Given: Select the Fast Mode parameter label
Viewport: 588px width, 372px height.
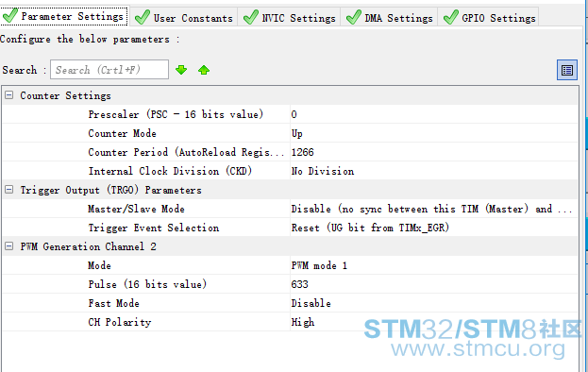Looking at the screenshot, I should [x=113, y=303].
